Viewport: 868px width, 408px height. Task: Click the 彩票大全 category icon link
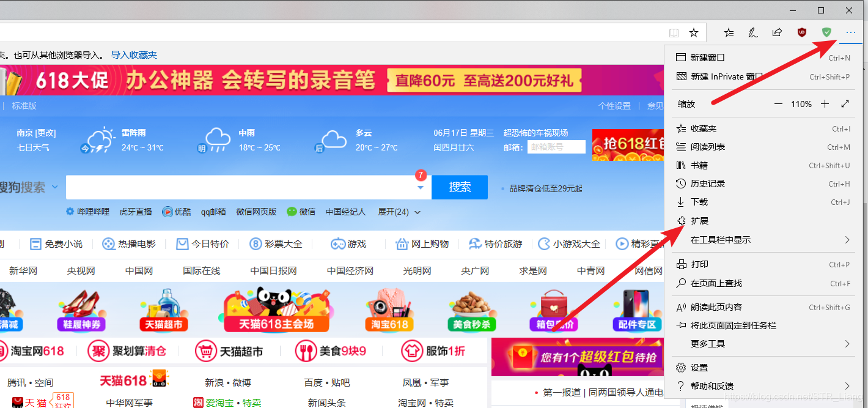point(276,244)
